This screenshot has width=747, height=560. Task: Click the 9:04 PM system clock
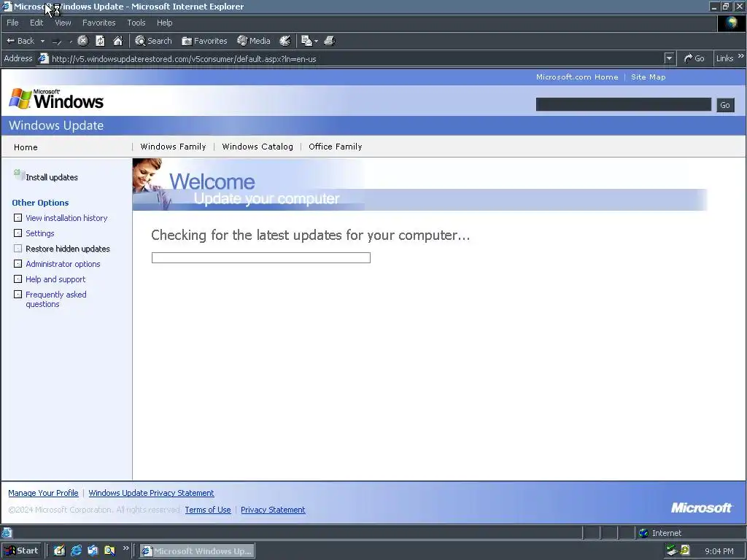[x=719, y=551]
